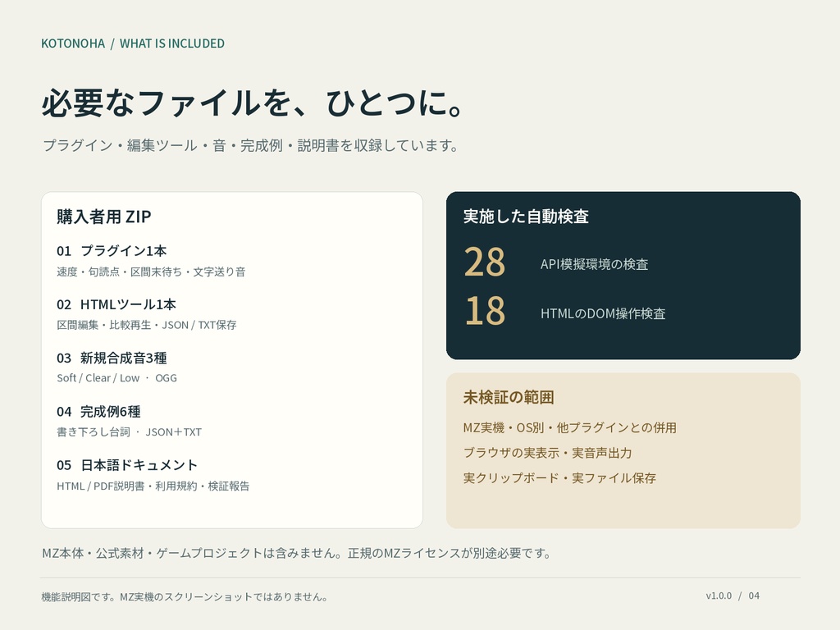Click the headline 必要なファイルを、ひとつに。
This screenshot has height=630, width=840.
point(252,103)
